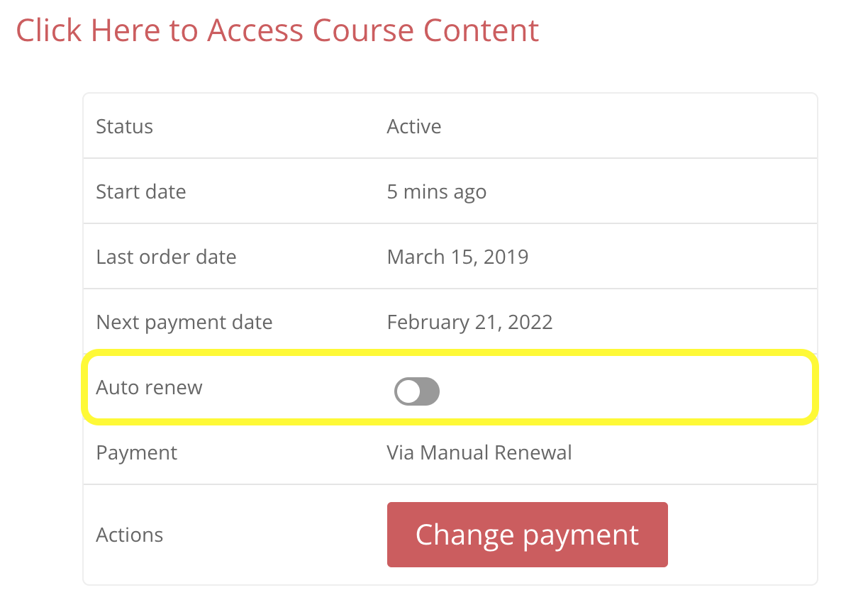The image size is (868, 607).
Task: Select the Active status value
Action: pyautogui.click(x=414, y=127)
